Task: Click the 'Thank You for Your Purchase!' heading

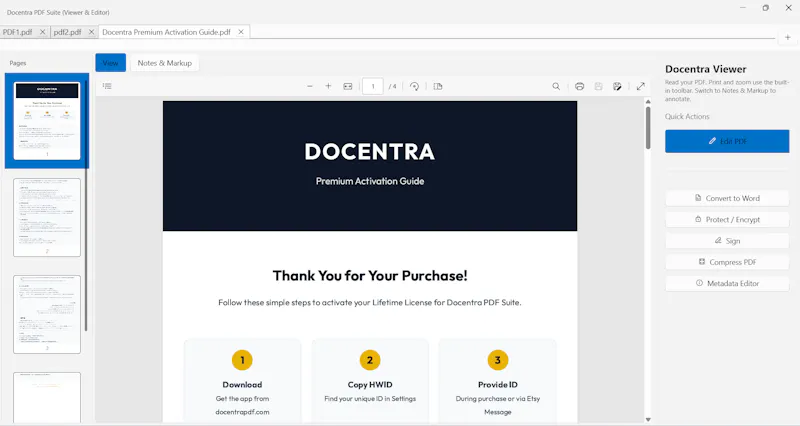Action: (x=370, y=275)
